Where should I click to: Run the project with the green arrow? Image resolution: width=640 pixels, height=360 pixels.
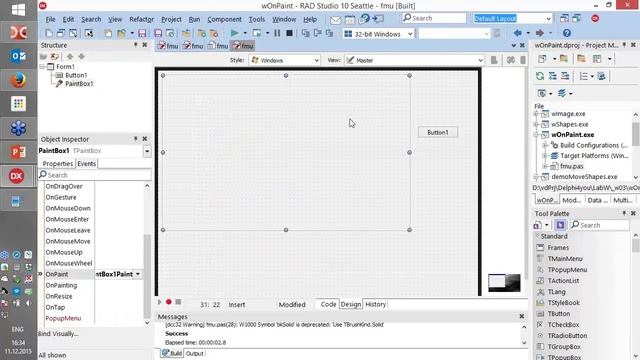point(234,33)
